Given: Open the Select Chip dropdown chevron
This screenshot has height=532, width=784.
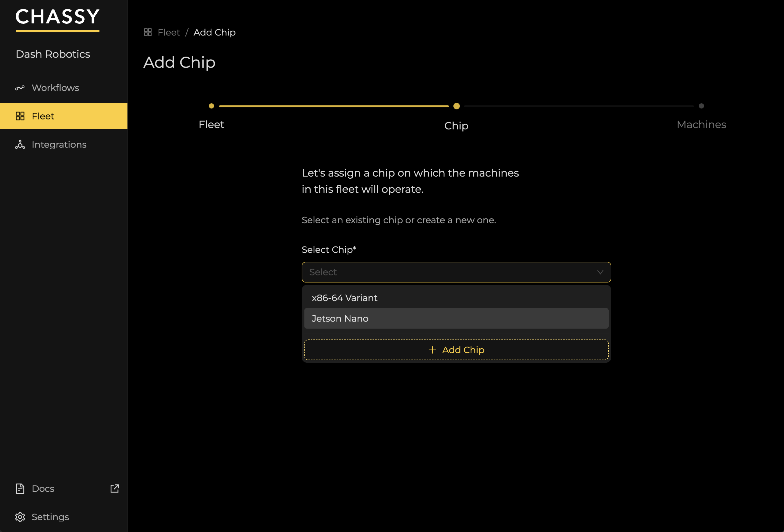Looking at the screenshot, I should 600,272.
